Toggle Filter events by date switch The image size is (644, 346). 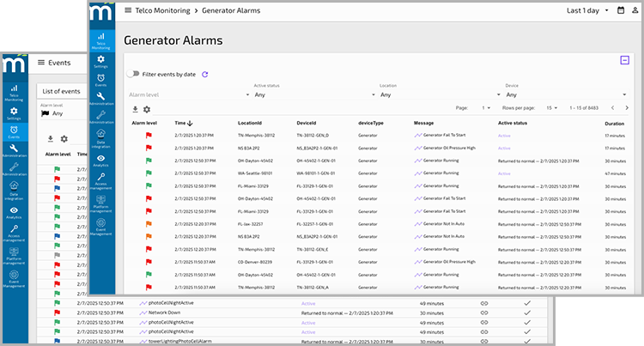[x=133, y=74]
